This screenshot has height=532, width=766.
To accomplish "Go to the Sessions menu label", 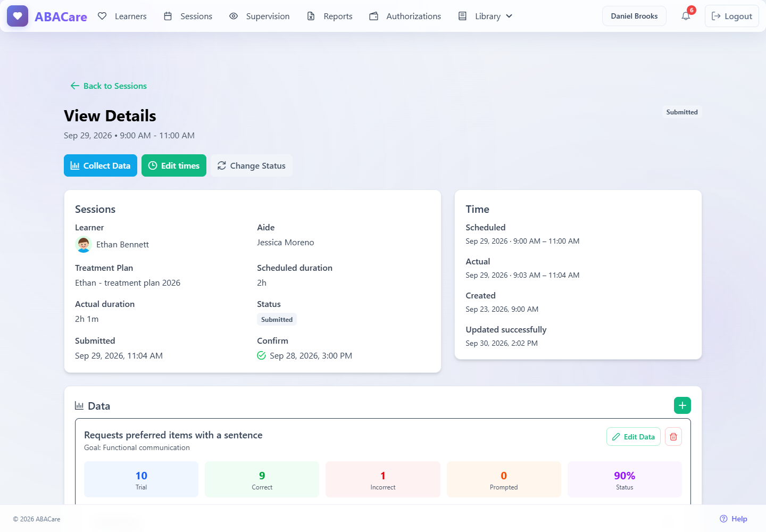I will coord(196,16).
